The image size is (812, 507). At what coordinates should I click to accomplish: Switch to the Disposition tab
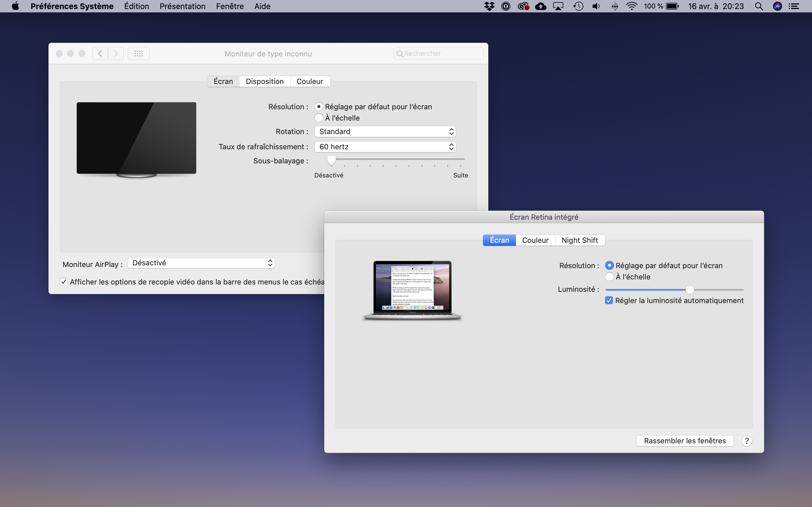[x=264, y=81]
